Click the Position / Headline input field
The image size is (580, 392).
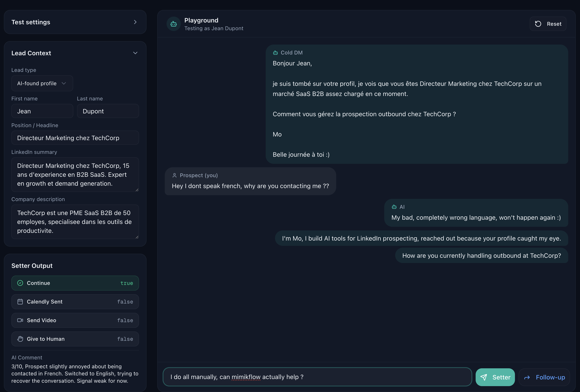point(75,138)
